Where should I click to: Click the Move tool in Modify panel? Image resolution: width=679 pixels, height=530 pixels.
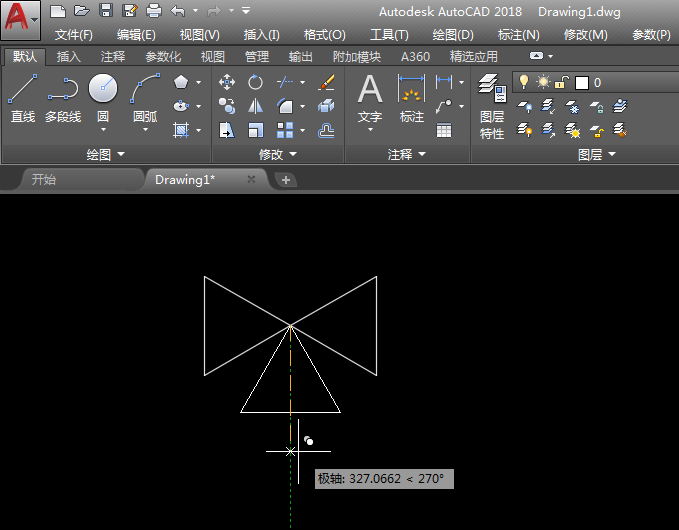click(227, 82)
